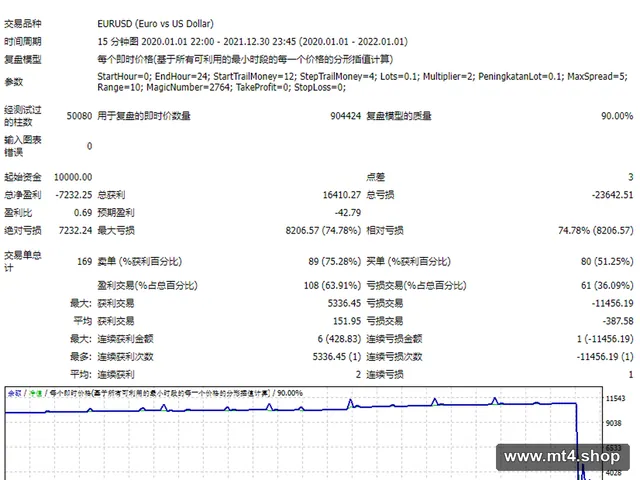This screenshot has height=480, width=640.
Task: Select the 15-minute period date range line
Action: tap(252, 42)
